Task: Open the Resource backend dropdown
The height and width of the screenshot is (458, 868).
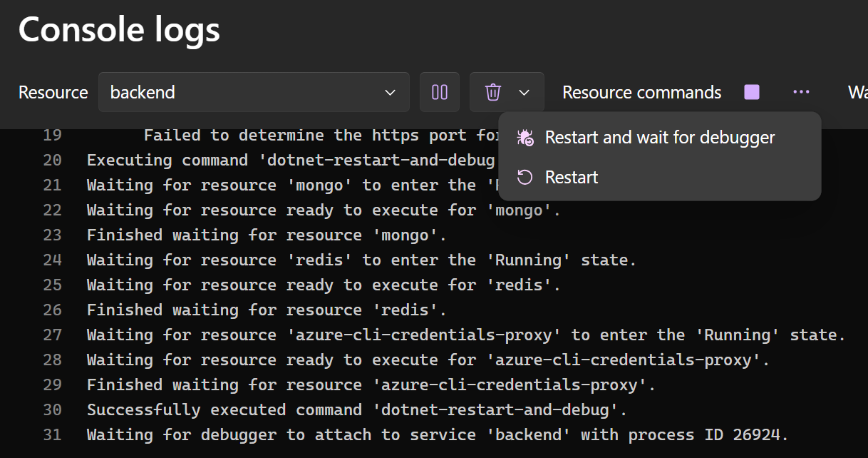Action: coord(254,92)
